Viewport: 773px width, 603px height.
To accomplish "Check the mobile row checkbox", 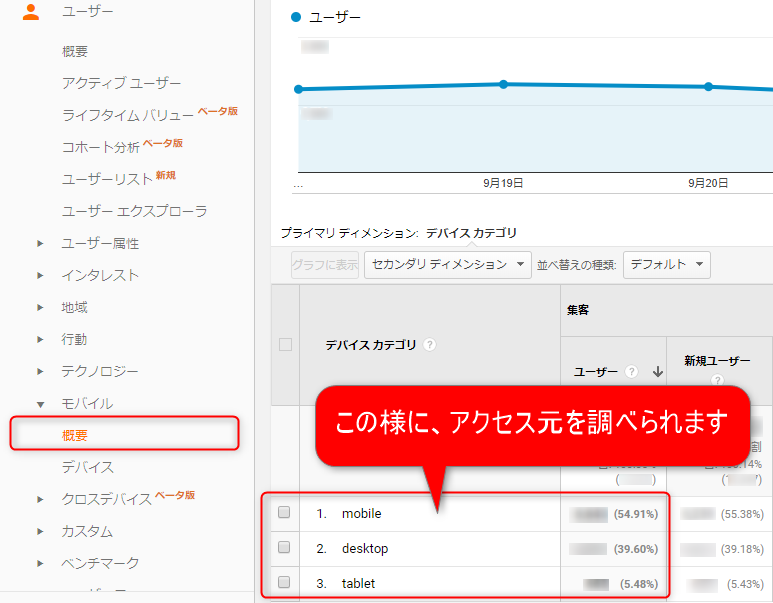I will 284,512.
